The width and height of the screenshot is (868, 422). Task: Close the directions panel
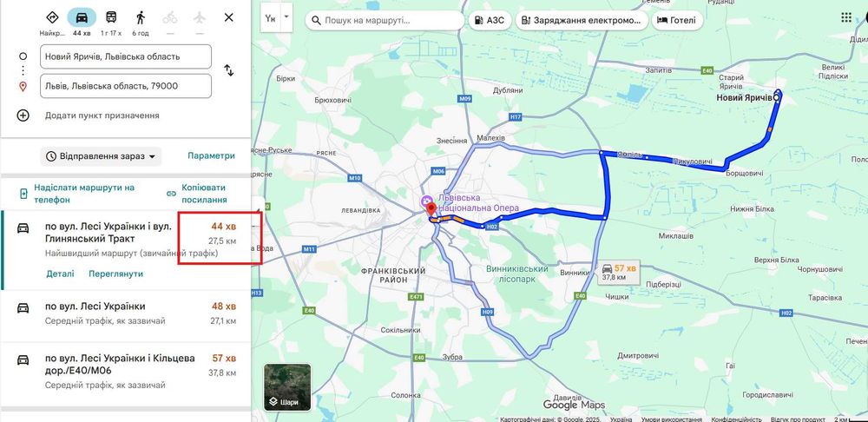(x=228, y=17)
